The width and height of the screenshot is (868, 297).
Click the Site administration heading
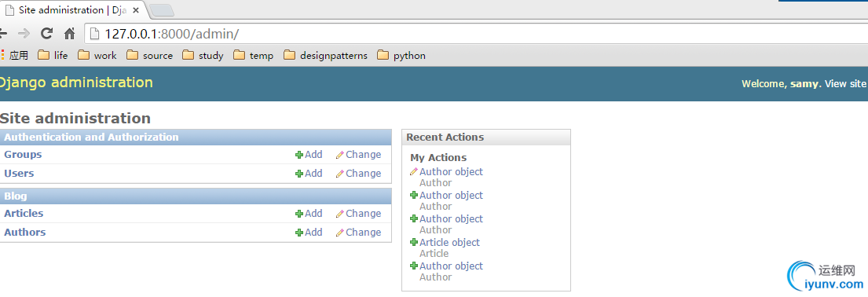(x=75, y=118)
